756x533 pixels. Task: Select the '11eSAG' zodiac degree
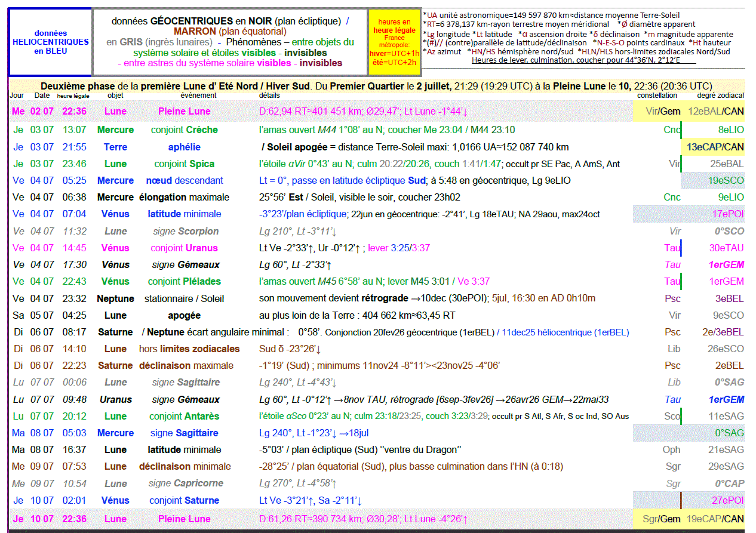pos(726,416)
